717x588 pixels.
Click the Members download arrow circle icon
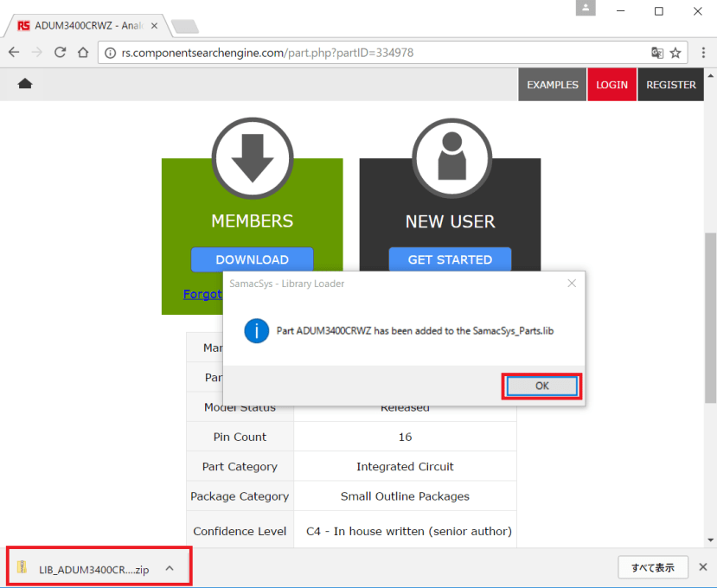pyautogui.click(x=253, y=158)
